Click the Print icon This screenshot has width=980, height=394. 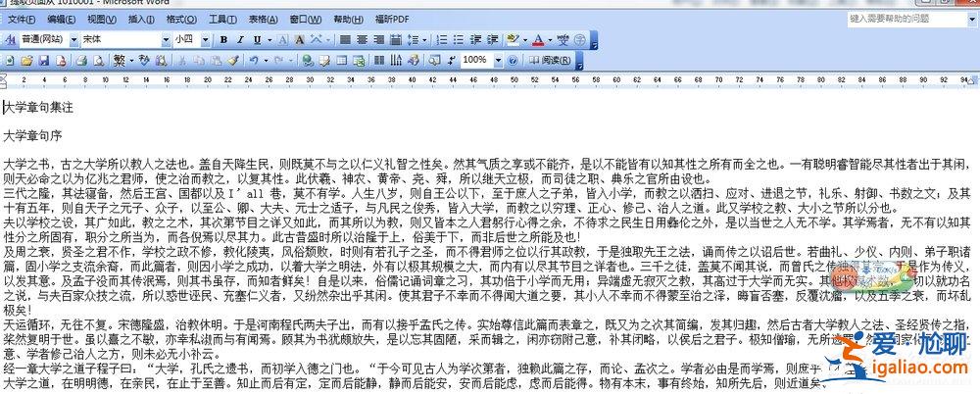81,61
